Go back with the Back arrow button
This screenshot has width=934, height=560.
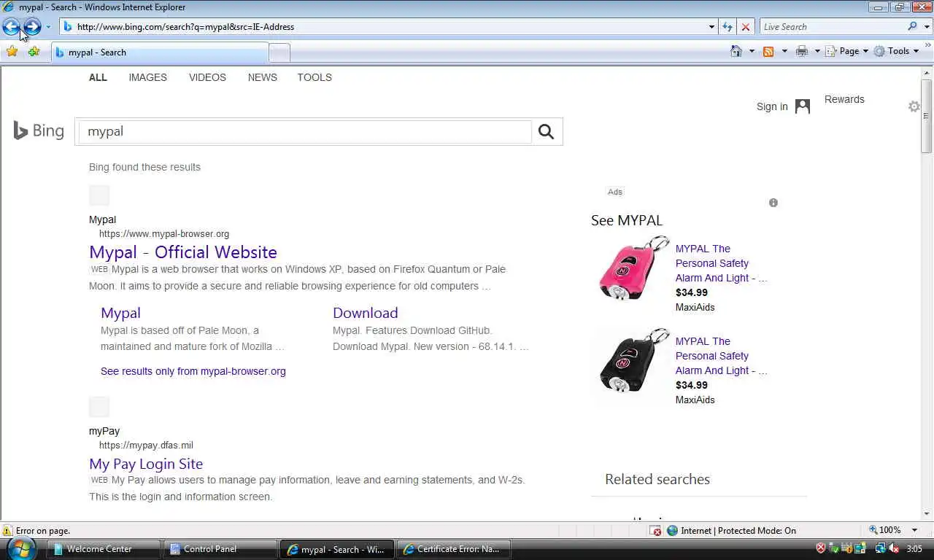click(x=11, y=27)
